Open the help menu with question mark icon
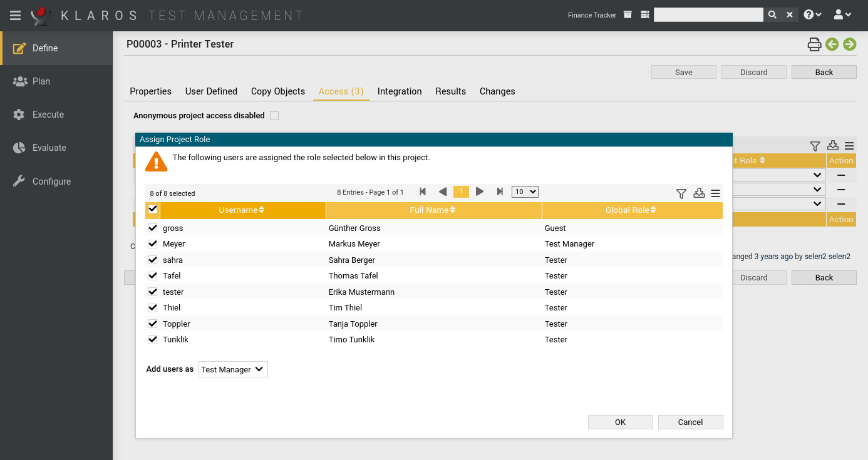The width and height of the screenshot is (868, 460). pyautogui.click(x=810, y=14)
